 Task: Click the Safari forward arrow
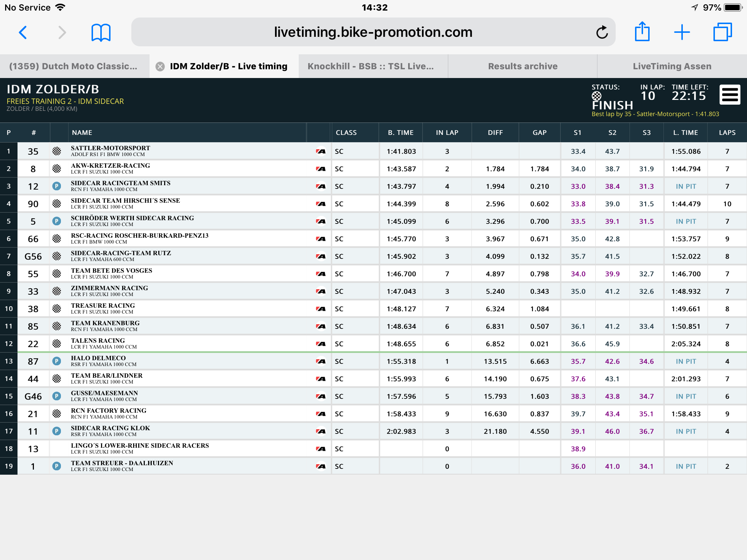62,32
